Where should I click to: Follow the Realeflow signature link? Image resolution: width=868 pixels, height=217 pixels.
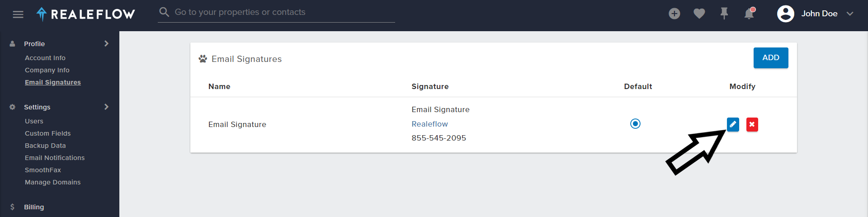click(429, 124)
